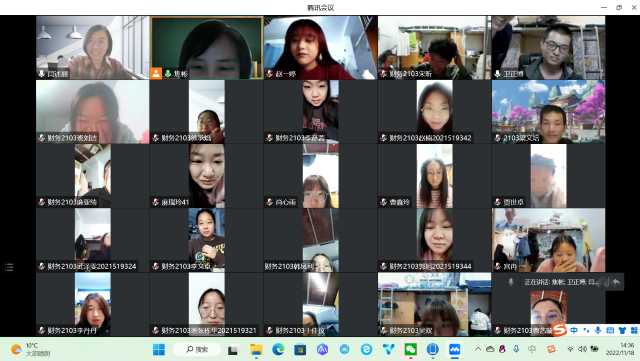Toggle Sogou punctuation mode button
Image resolution: width=640 pixels, height=361 pixels.
pyautogui.click(x=586, y=330)
